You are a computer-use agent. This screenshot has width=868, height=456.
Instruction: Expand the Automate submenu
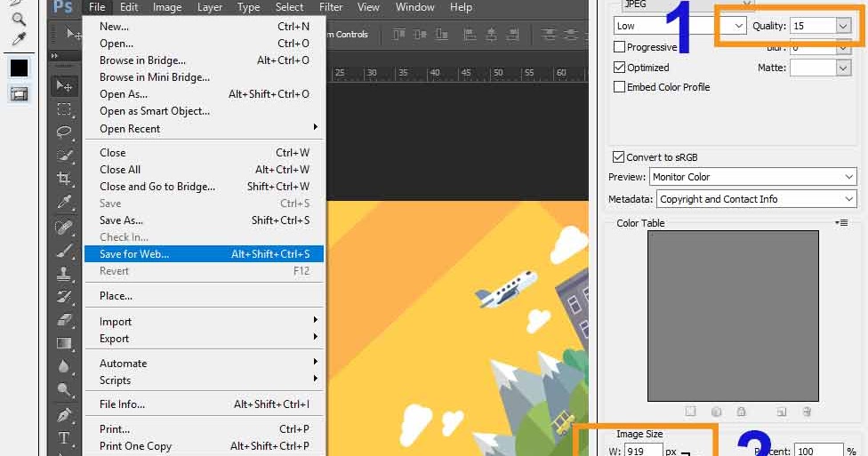[x=204, y=363]
